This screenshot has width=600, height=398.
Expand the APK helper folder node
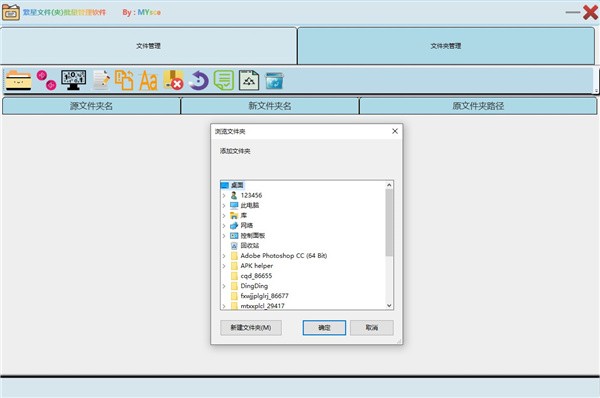pyautogui.click(x=224, y=266)
